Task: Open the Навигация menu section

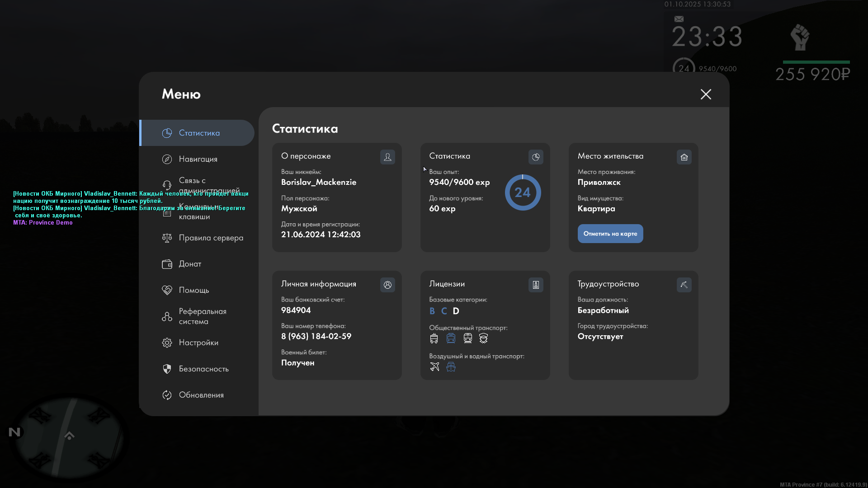Action: [198, 159]
